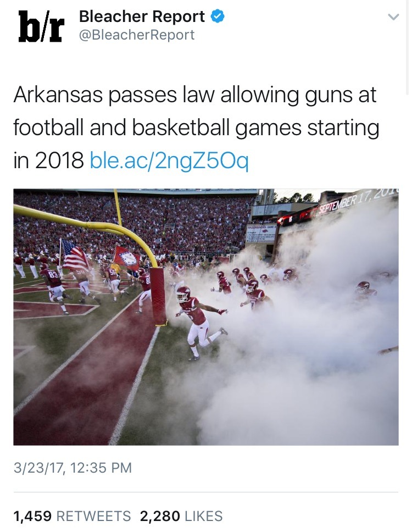Follow the ble.ac/2ngZ5Oq article link
The width and height of the screenshot is (412, 532).
(169, 160)
